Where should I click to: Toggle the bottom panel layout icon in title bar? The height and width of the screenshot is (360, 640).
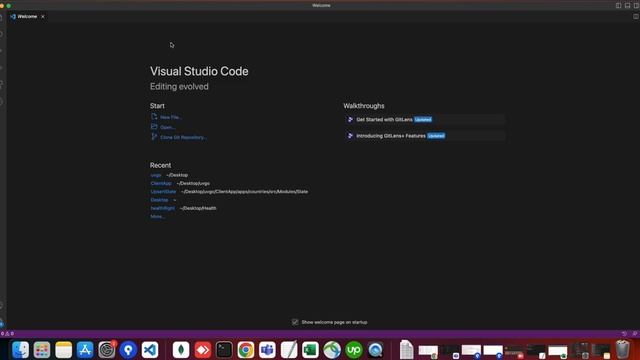pyautogui.click(x=627, y=5)
